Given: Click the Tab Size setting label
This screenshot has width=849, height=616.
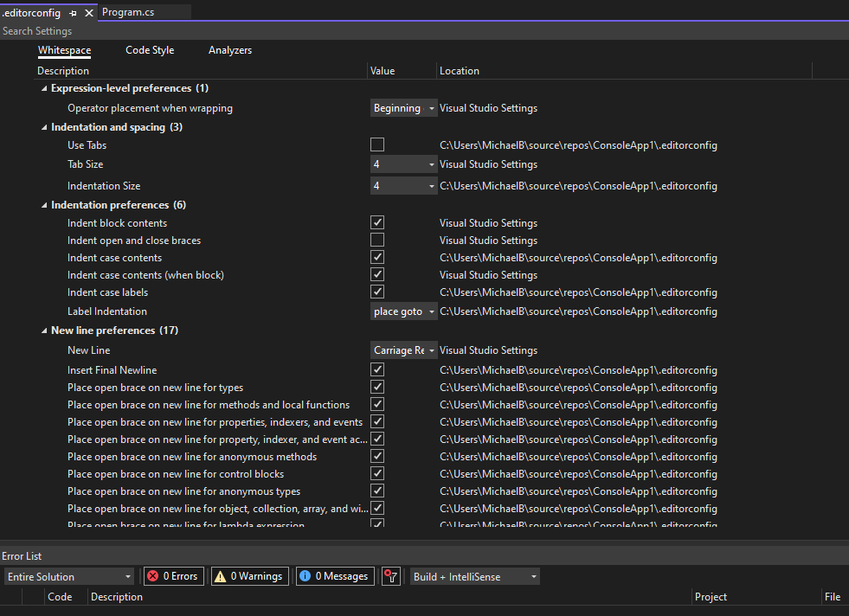Looking at the screenshot, I should [x=86, y=164].
